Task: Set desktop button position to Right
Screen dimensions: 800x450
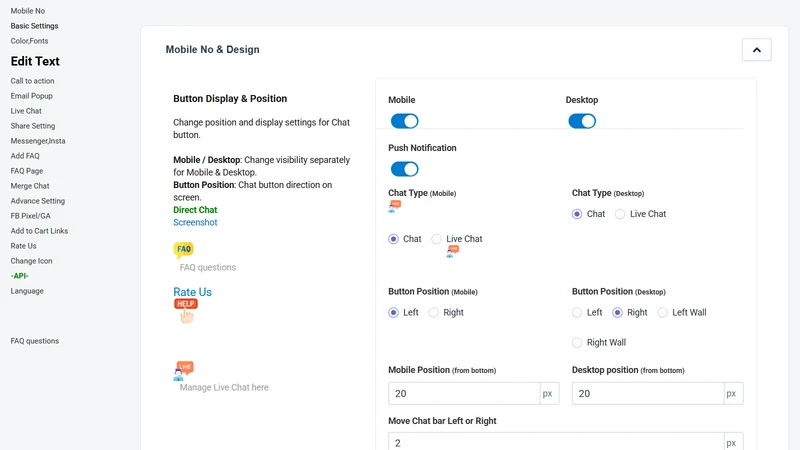Action: [617, 312]
